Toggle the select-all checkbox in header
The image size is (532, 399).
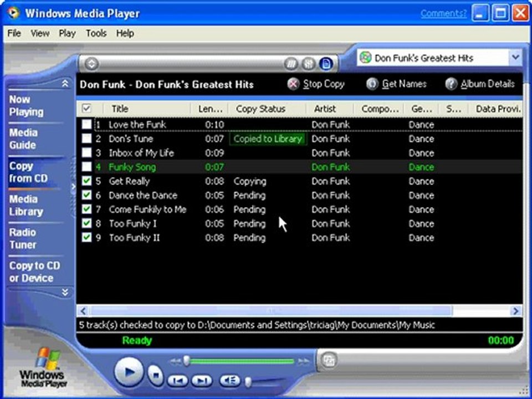coord(87,109)
